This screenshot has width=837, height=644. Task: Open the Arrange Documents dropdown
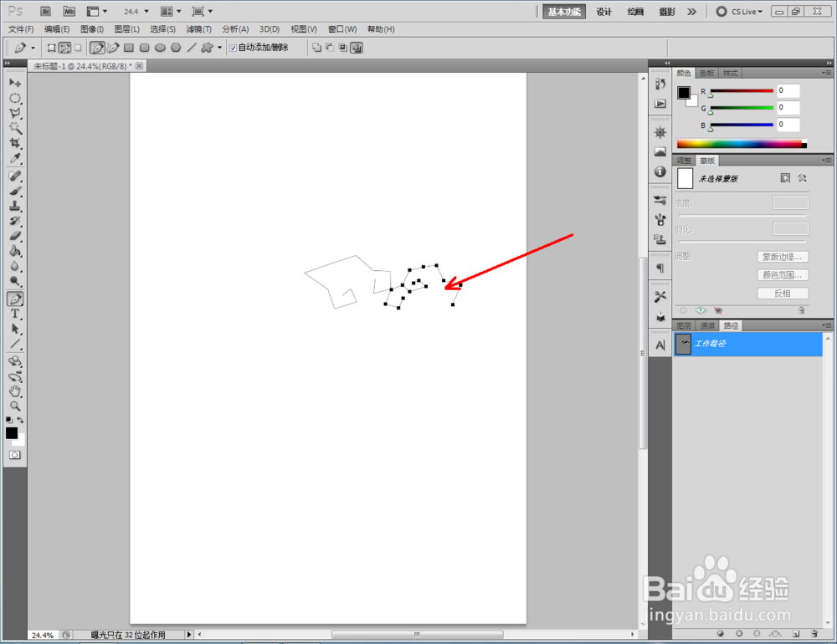pos(172,11)
